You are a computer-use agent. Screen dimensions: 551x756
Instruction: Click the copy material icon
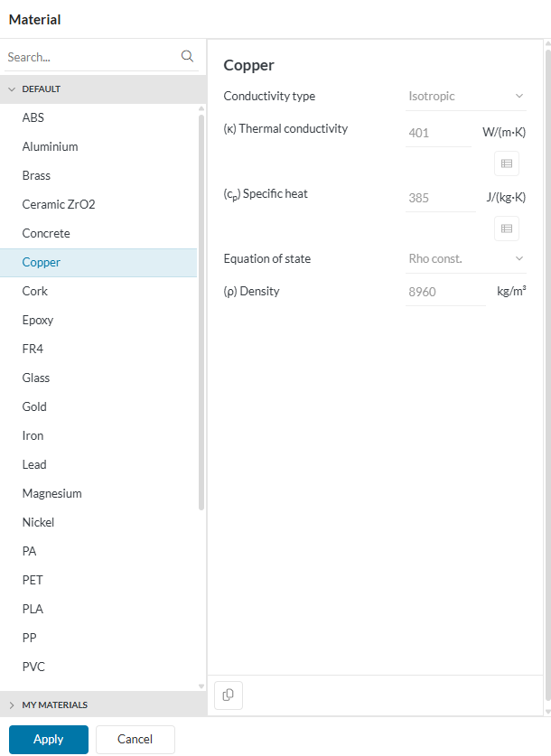click(229, 695)
